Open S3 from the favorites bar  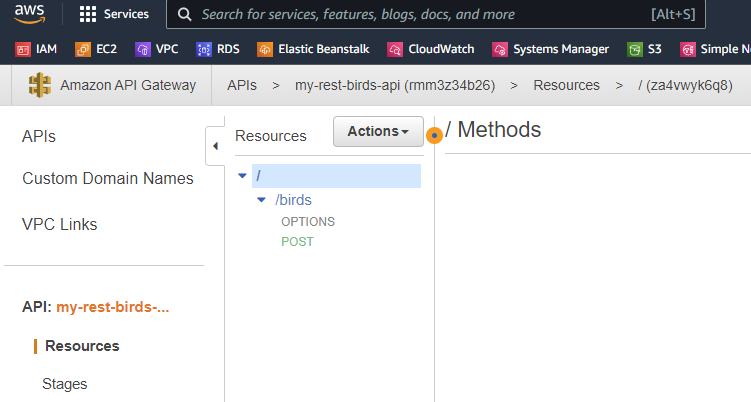pyautogui.click(x=654, y=49)
